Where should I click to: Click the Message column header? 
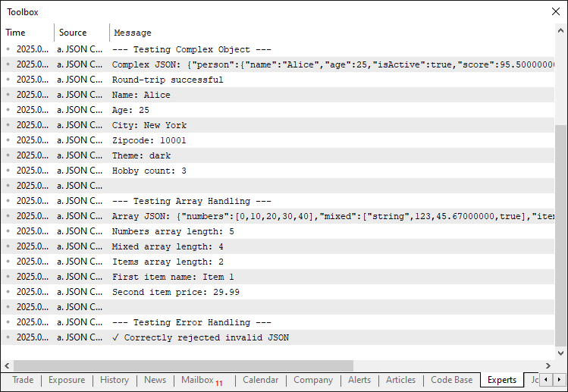[x=332, y=33]
